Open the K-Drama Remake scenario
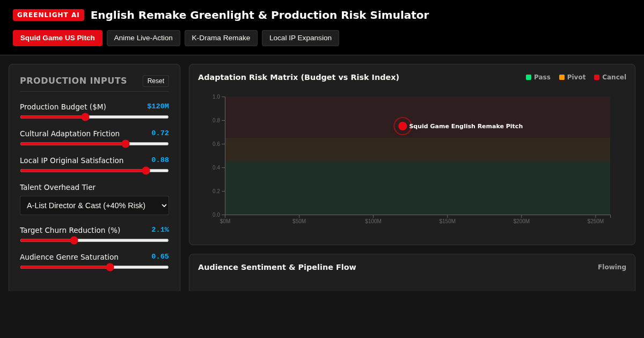 [x=221, y=38]
